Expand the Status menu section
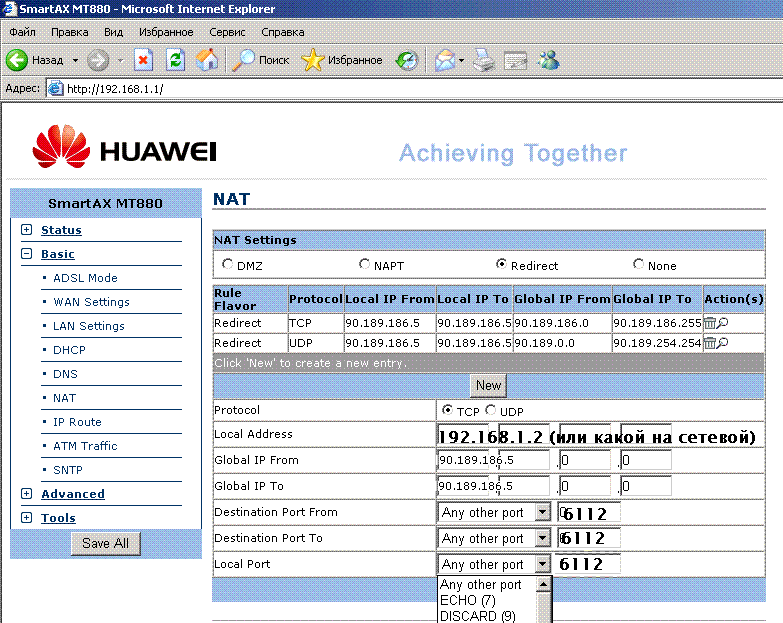This screenshot has width=783, height=623. tap(26, 230)
